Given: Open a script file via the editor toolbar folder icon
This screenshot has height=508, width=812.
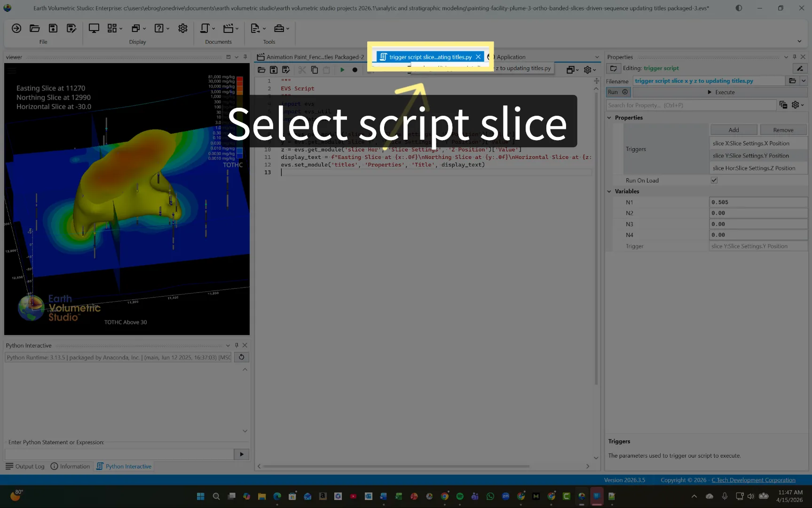Looking at the screenshot, I should (x=261, y=70).
